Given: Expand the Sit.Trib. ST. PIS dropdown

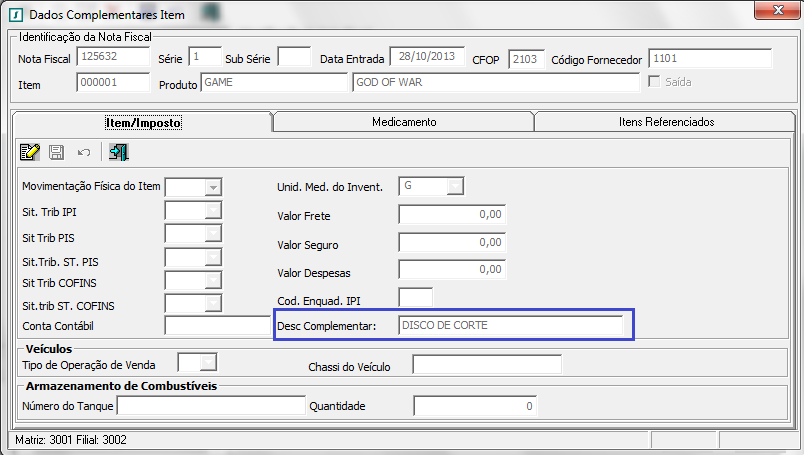Looking at the screenshot, I should point(213,258).
